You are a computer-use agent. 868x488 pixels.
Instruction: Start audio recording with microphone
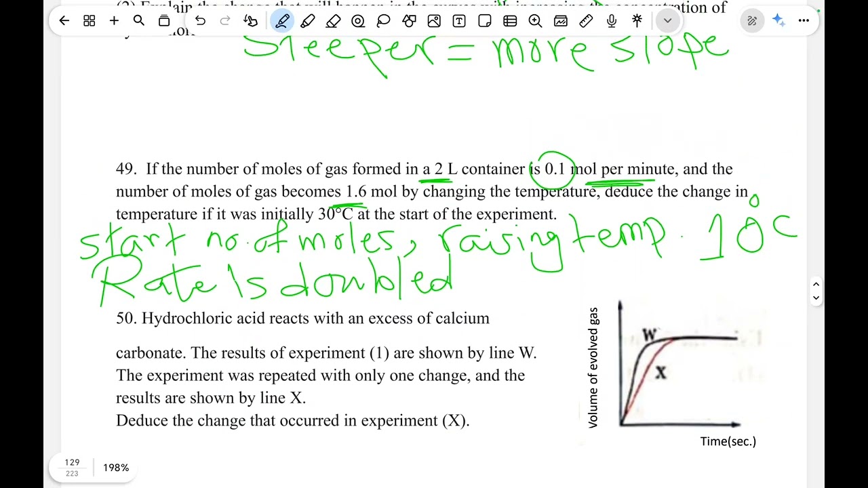611,21
